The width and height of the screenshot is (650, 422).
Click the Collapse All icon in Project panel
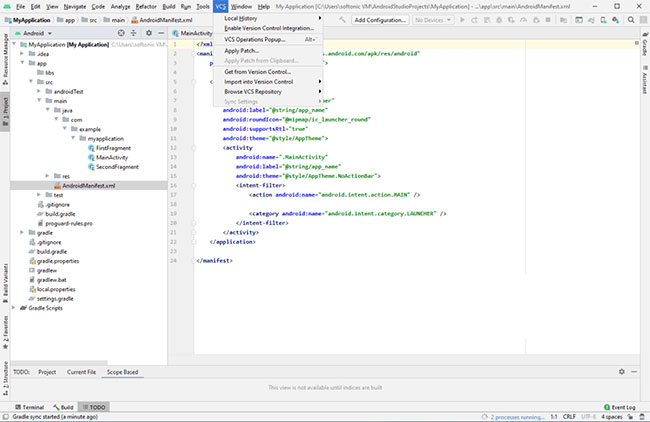coord(133,33)
